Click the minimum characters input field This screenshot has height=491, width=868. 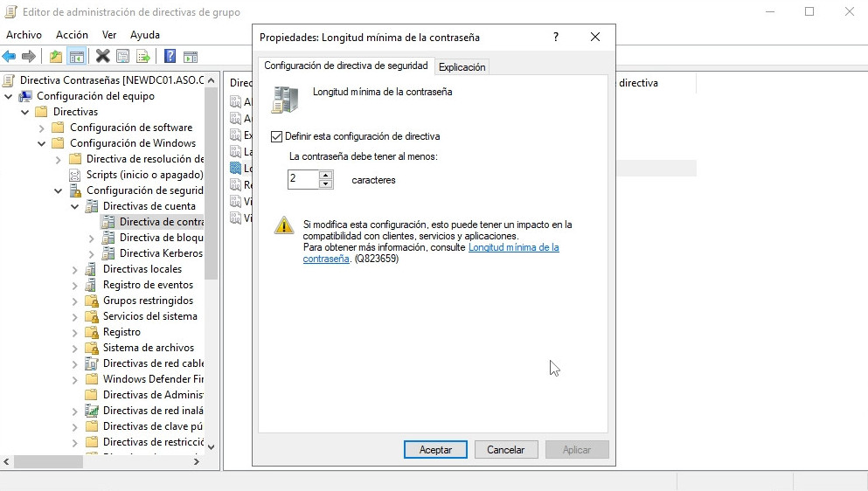pyautogui.click(x=302, y=180)
